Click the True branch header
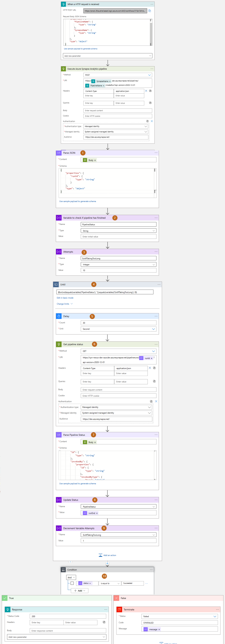This screenshot has width=225, height=644. (x=57, y=598)
